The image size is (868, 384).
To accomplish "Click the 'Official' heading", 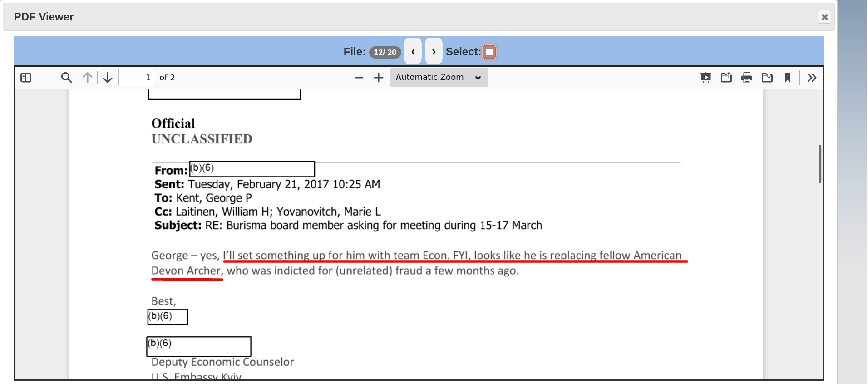I will tap(173, 123).
